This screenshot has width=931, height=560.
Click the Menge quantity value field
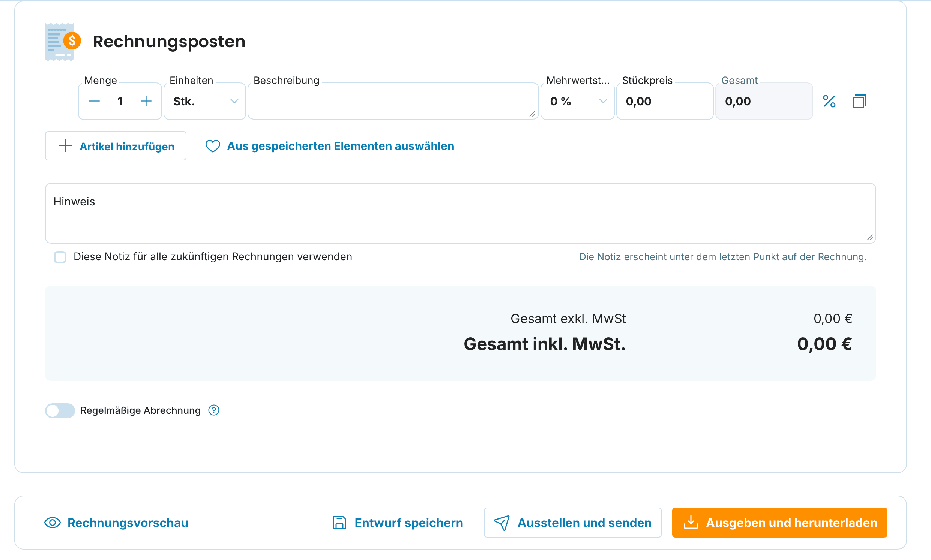pyautogui.click(x=120, y=101)
